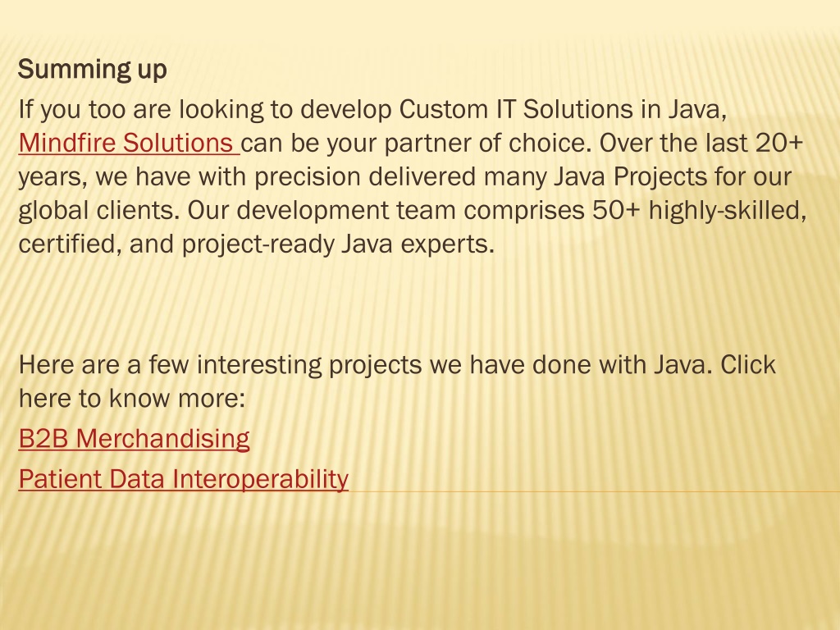Click the line 'Here are a few interesting projects'
Viewport: 840px width, 630px height.
pos(397,365)
